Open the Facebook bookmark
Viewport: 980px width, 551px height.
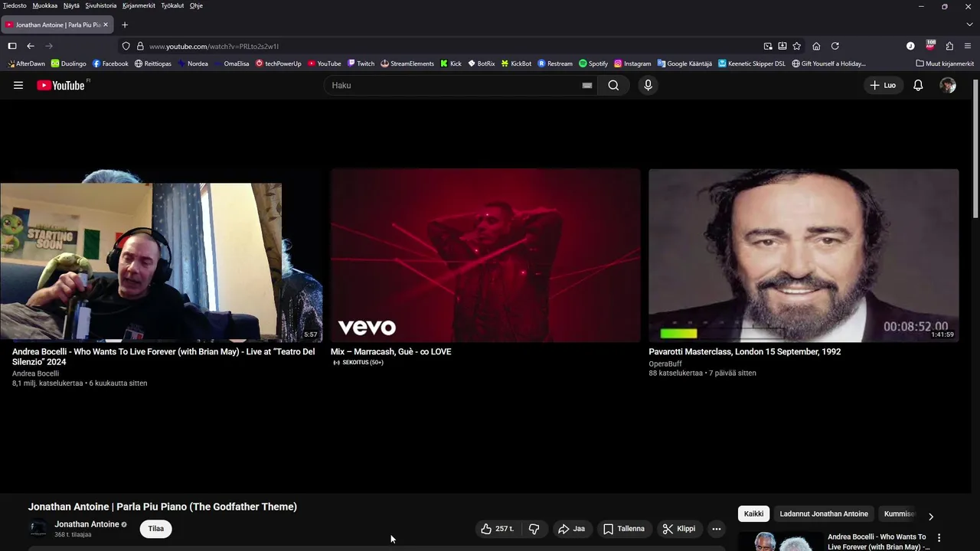tap(110, 64)
